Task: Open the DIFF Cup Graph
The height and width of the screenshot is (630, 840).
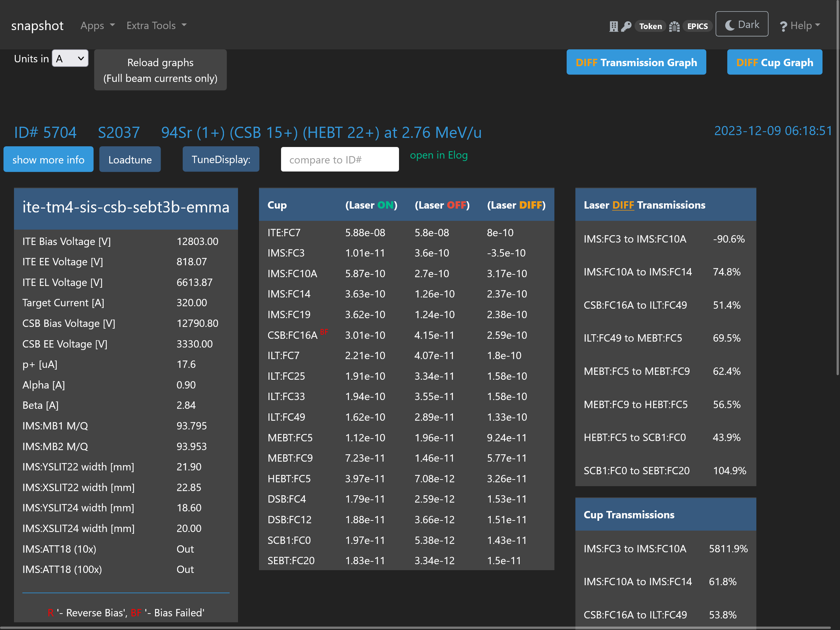Action: [774, 62]
